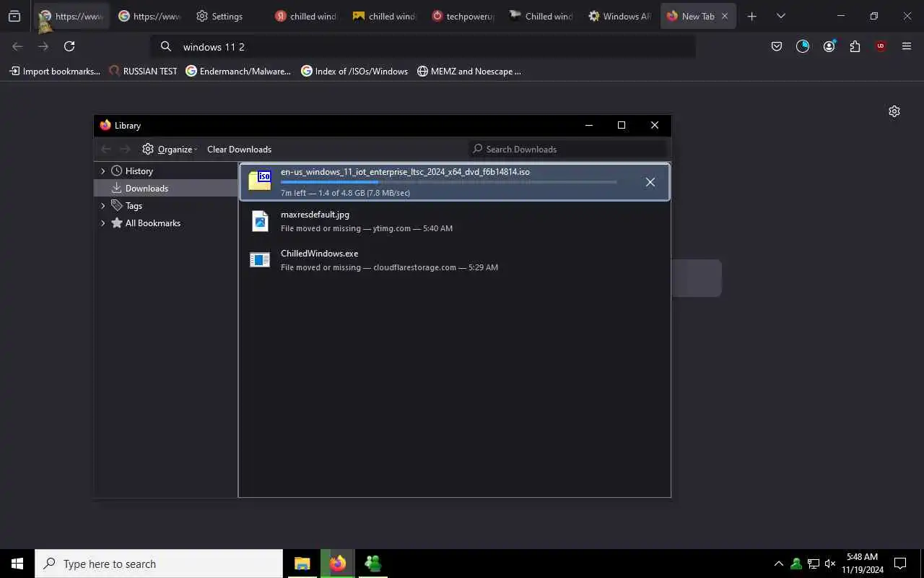The image size is (924, 578).
Task: Reload the current browser page
Action: pyautogui.click(x=69, y=46)
